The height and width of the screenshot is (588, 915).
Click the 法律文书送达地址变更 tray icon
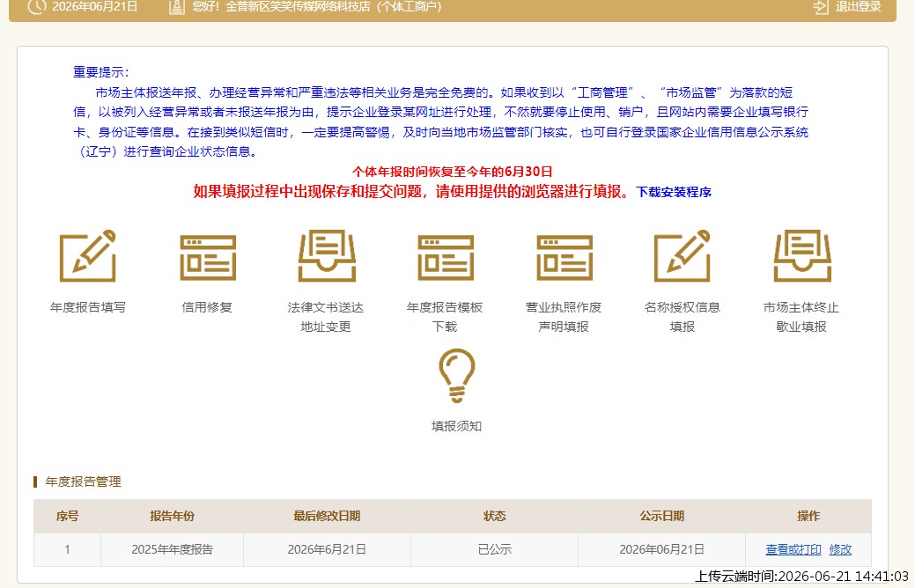(x=327, y=256)
